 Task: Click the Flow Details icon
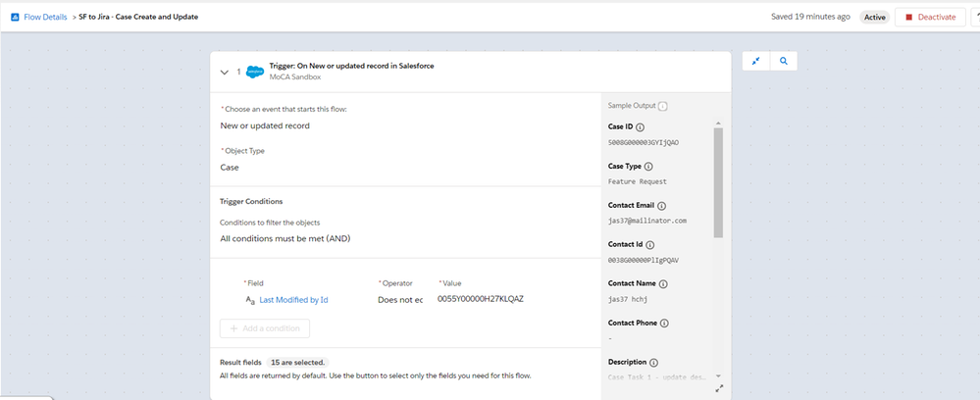tap(15, 18)
